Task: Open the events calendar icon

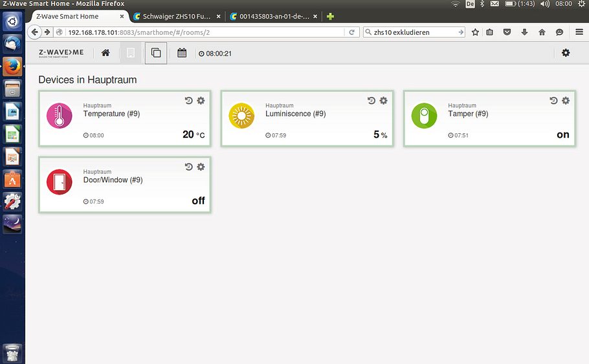Action: tap(182, 53)
